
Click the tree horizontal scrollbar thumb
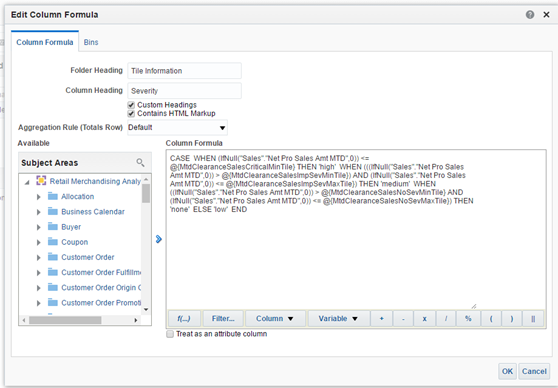[65, 320]
